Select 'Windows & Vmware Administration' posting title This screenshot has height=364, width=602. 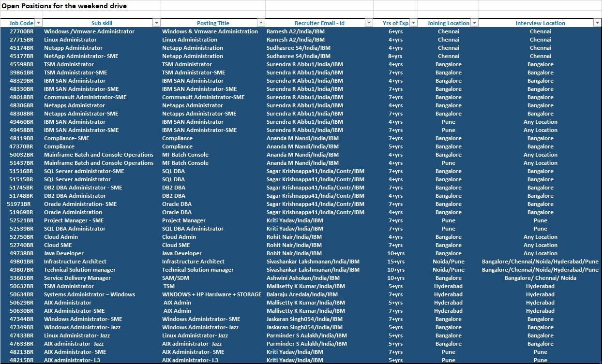[210, 31]
